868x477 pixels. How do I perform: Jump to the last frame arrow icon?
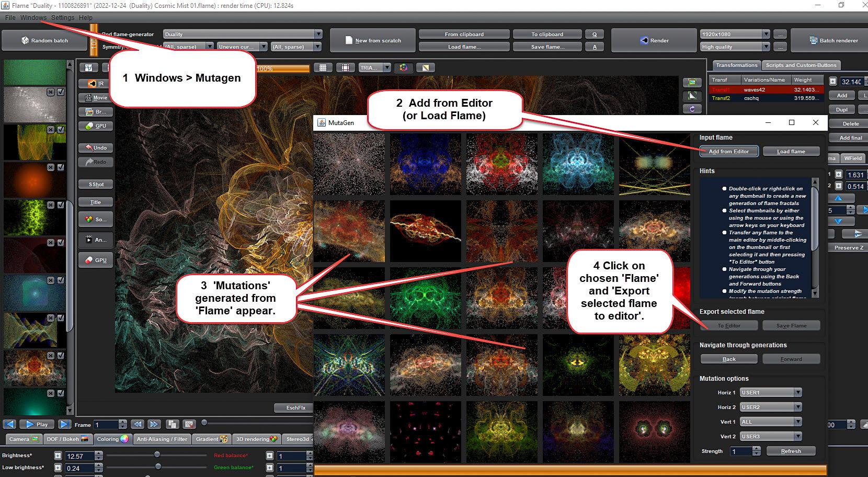click(64, 424)
